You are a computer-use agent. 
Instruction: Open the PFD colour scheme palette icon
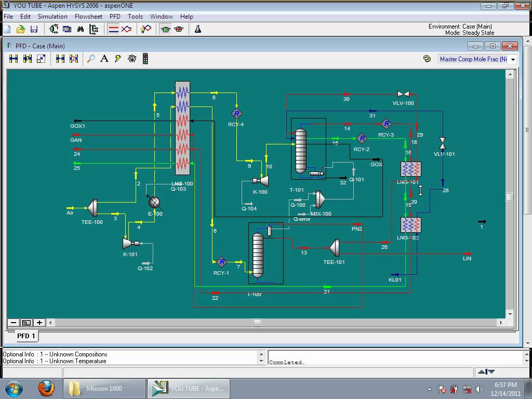point(427,59)
